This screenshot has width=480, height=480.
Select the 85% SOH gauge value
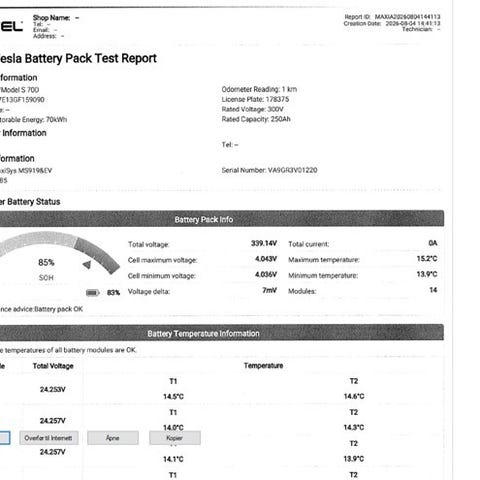tap(46, 263)
